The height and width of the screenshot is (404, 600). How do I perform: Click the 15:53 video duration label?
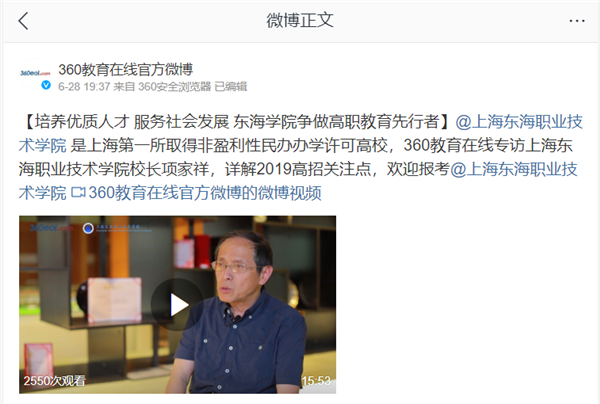pyautogui.click(x=316, y=381)
